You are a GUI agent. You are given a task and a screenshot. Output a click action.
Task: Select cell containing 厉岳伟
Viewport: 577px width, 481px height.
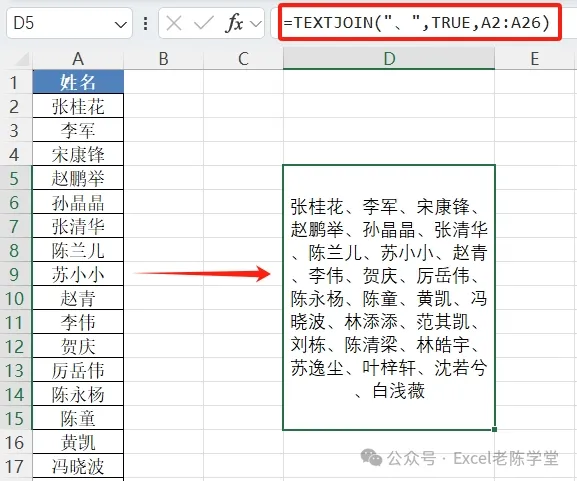pyautogui.click(x=78, y=370)
